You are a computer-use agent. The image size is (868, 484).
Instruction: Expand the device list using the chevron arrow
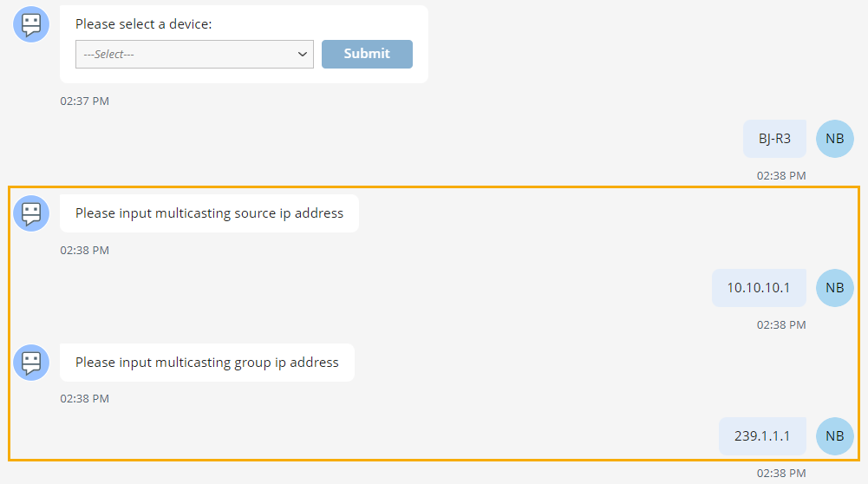[303, 54]
